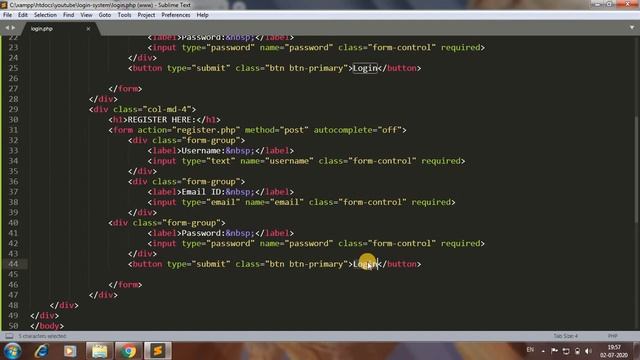
Task: Show hidden system tray icons
Action: coord(543,351)
